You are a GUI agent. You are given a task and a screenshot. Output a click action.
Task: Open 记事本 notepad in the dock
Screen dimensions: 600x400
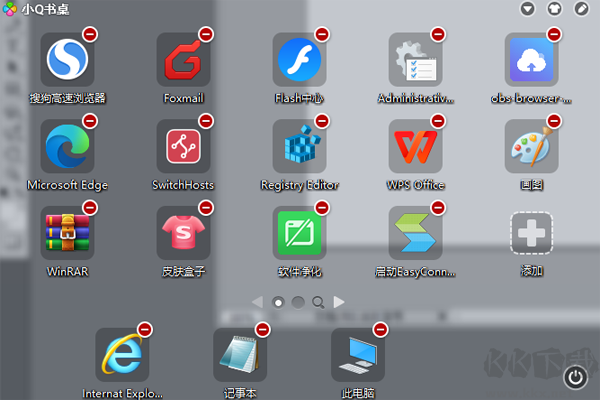(x=240, y=354)
